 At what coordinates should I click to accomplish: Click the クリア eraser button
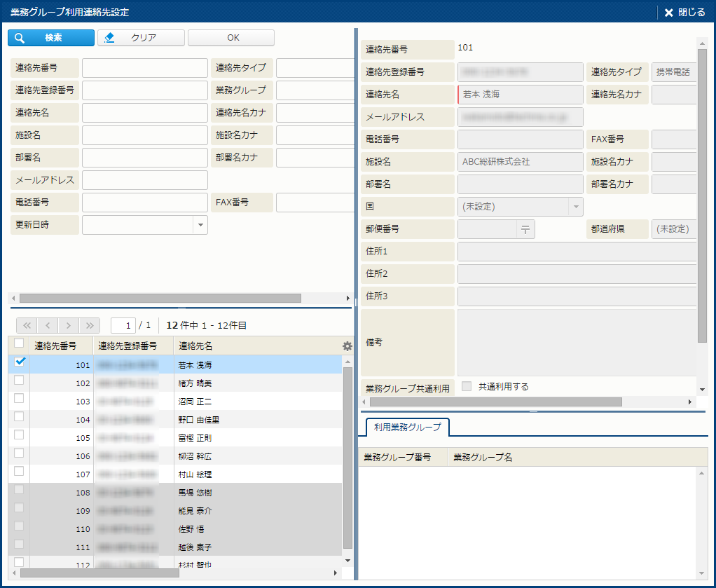coord(141,38)
